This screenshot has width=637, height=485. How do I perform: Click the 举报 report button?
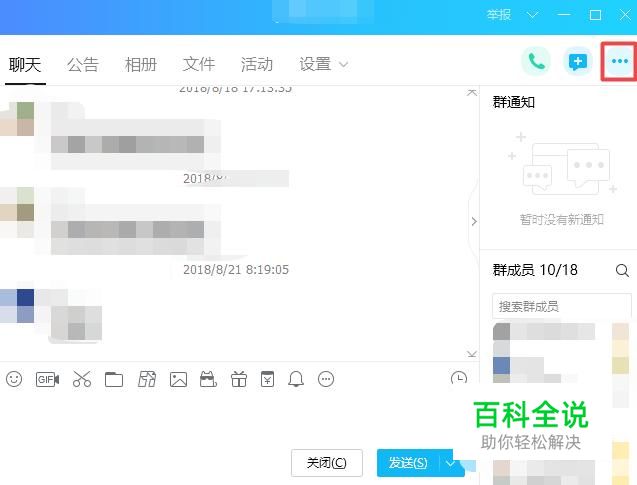point(499,15)
